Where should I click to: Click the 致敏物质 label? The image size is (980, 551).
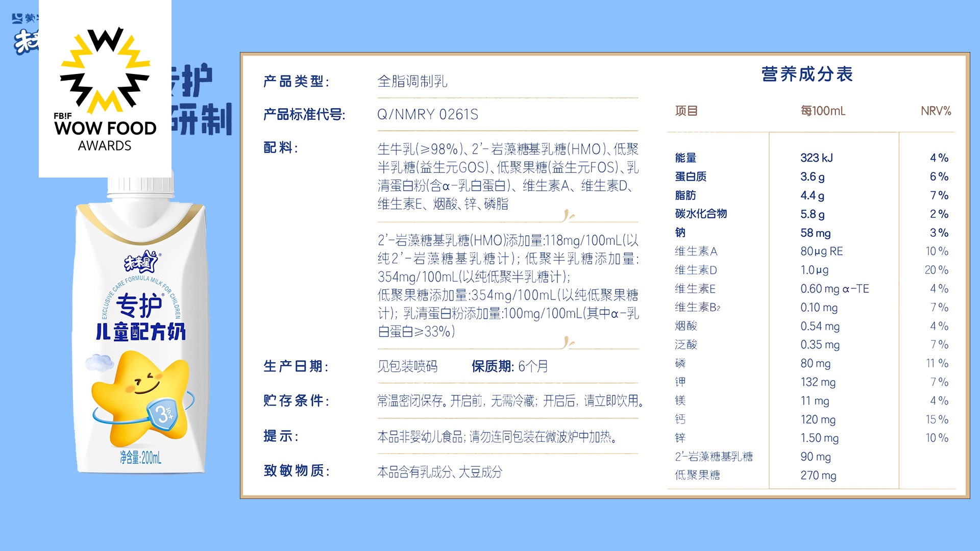297,470
